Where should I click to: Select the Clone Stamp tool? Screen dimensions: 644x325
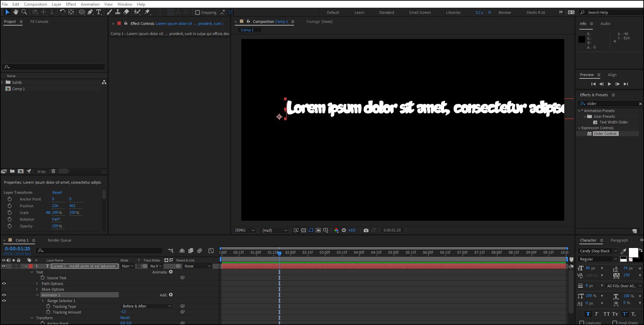coord(118,12)
